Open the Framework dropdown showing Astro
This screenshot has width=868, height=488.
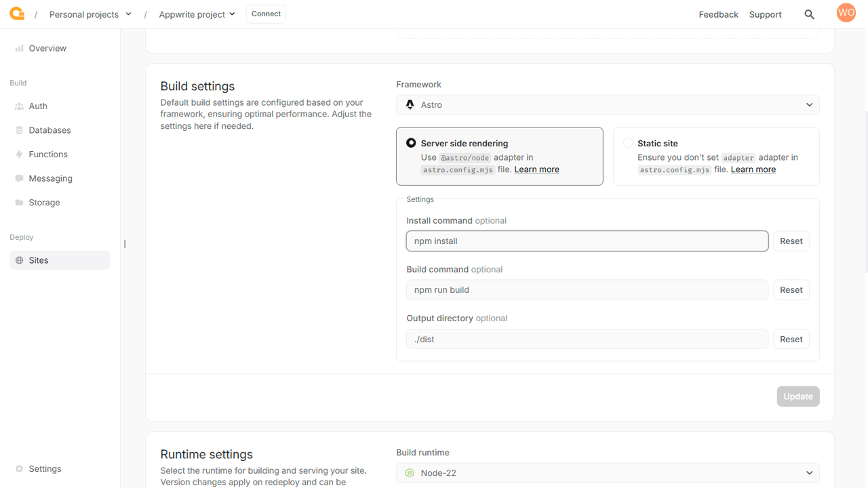tap(607, 104)
